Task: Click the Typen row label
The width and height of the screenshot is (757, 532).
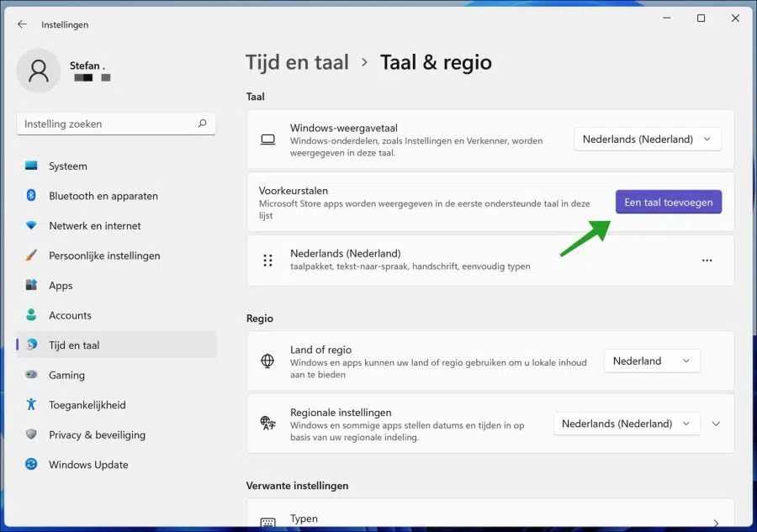Action: click(x=304, y=519)
